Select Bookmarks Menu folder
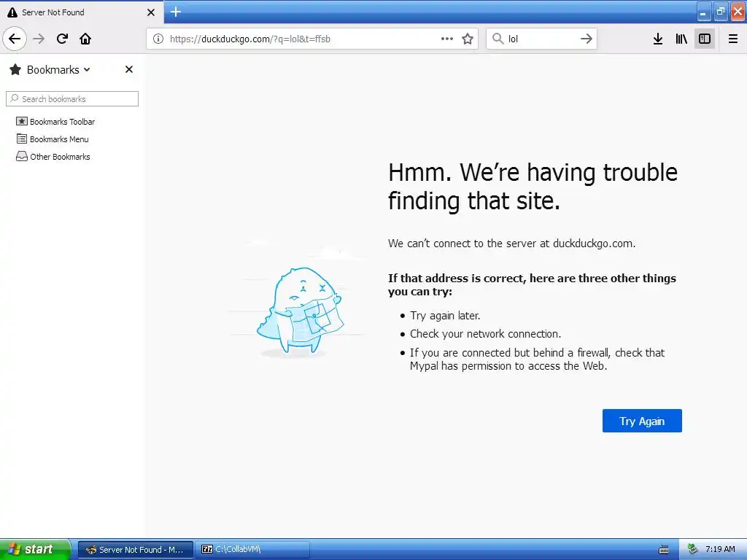The height and width of the screenshot is (560, 747). tap(53, 139)
